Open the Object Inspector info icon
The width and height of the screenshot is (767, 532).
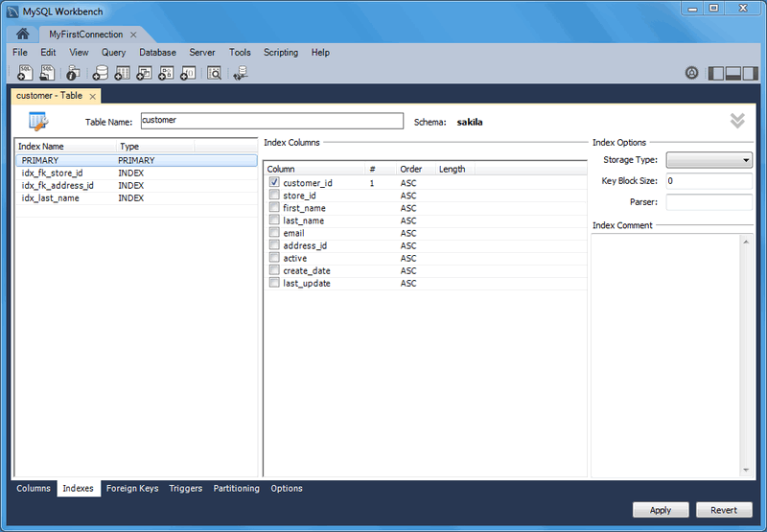click(x=73, y=73)
